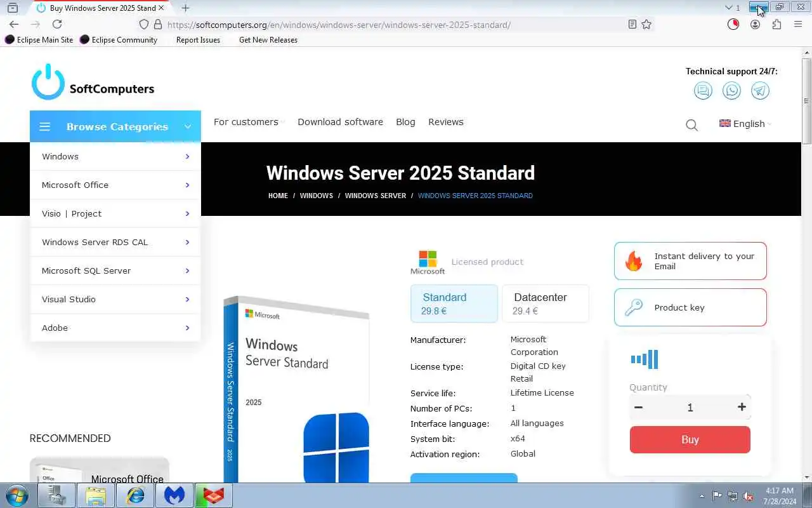
Task: Click the site search magnifier icon
Action: (691, 125)
